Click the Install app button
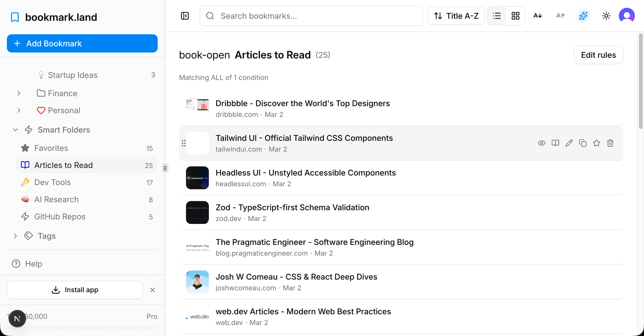This screenshot has width=644, height=336. pos(75,290)
